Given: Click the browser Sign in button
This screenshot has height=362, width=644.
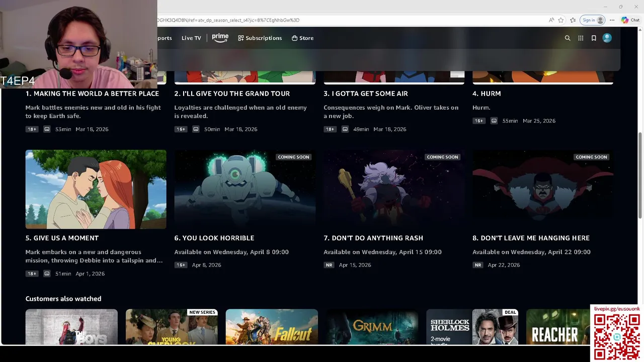Looking at the screenshot, I should pos(593,20).
